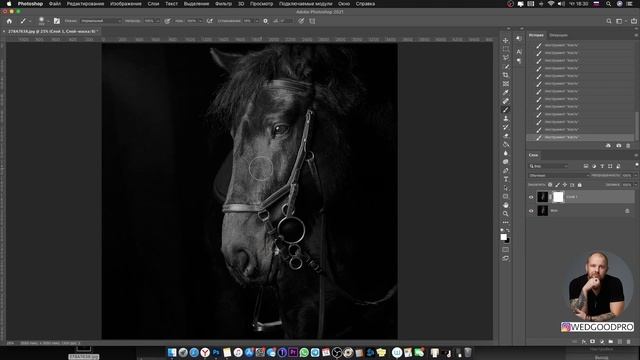Viewport: 640px width, 360px height.
Task: Open the Layers panel menu
Action: point(636,156)
